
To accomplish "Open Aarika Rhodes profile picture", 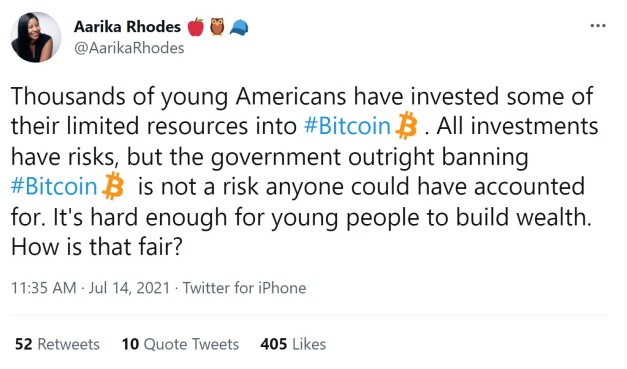I will pos(36,37).
